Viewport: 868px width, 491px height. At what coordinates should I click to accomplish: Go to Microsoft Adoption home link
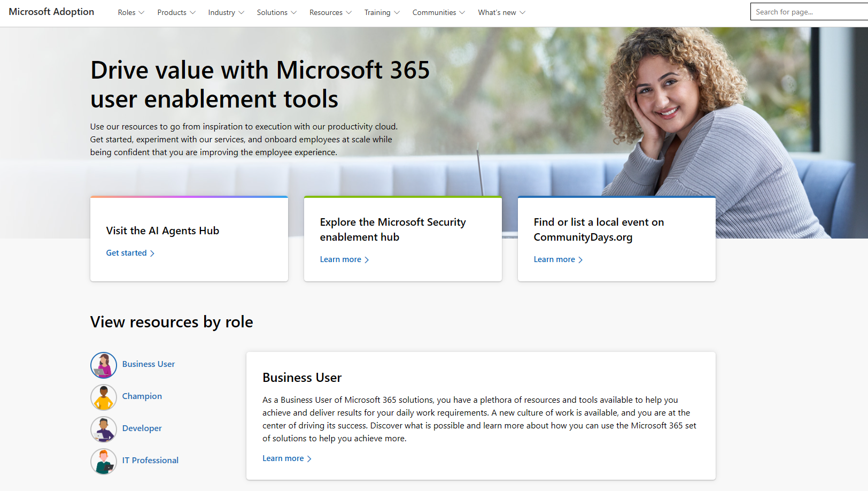(x=51, y=12)
